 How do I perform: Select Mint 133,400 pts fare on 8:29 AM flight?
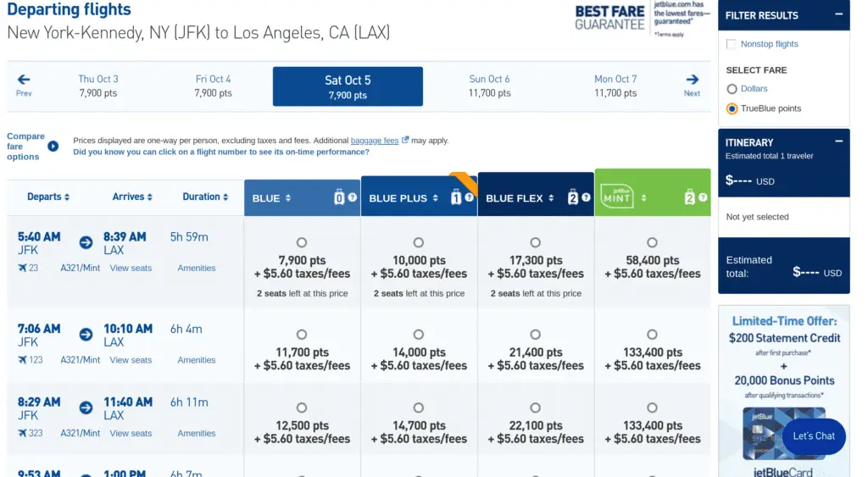pos(652,408)
